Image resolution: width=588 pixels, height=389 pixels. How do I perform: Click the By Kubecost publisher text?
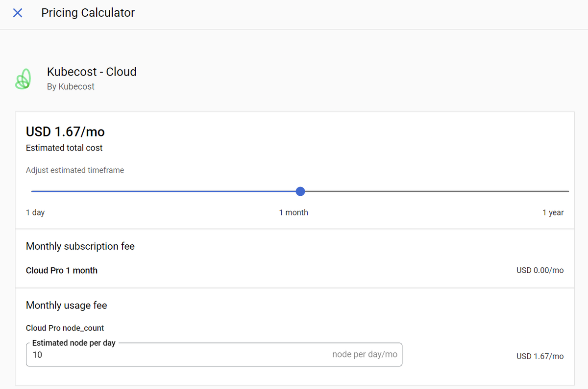point(71,86)
